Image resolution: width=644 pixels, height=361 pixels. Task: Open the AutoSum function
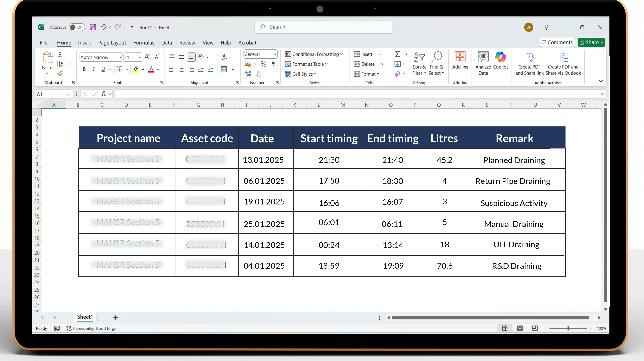pos(397,54)
